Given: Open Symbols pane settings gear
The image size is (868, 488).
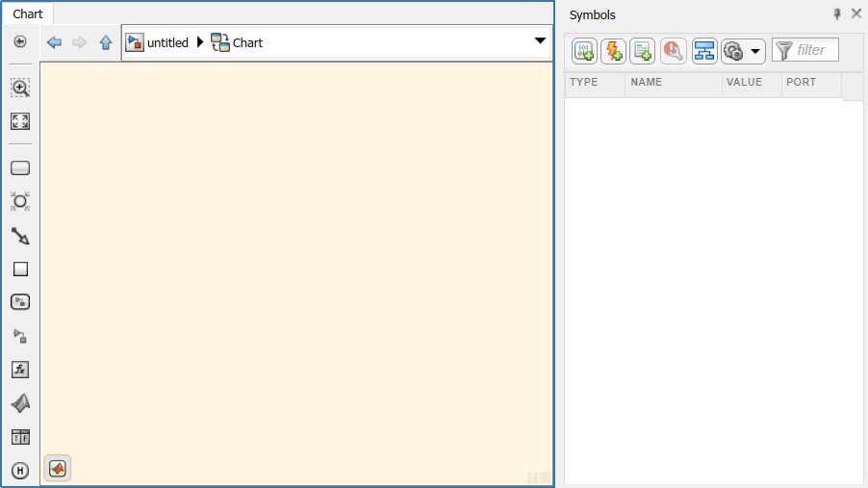Looking at the screenshot, I should pos(733,51).
